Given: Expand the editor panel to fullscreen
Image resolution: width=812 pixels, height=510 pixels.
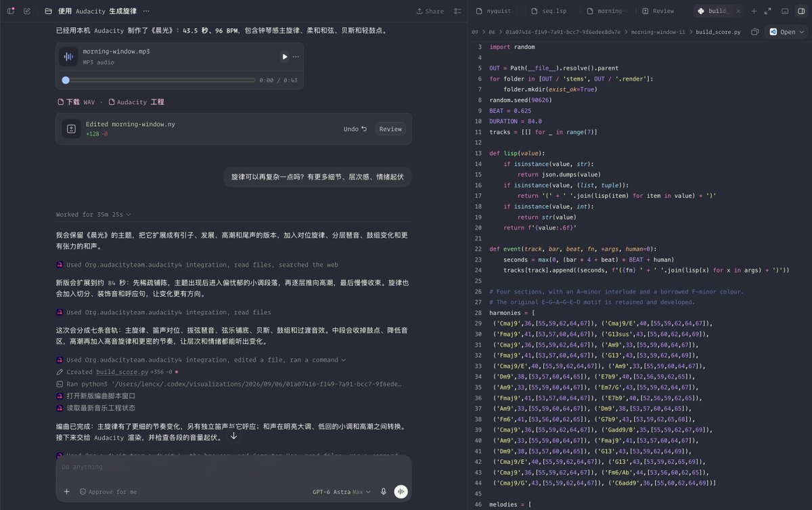Looking at the screenshot, I should pos(768,11).
